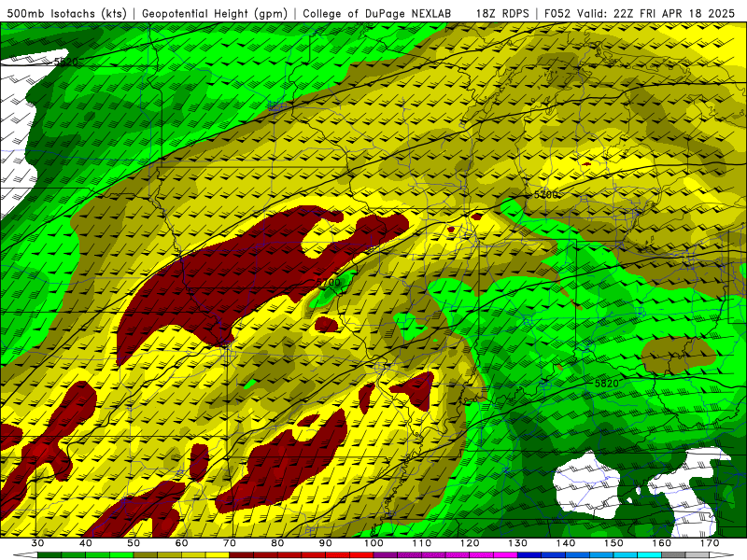Click the color bar label 50

[134, 543]
